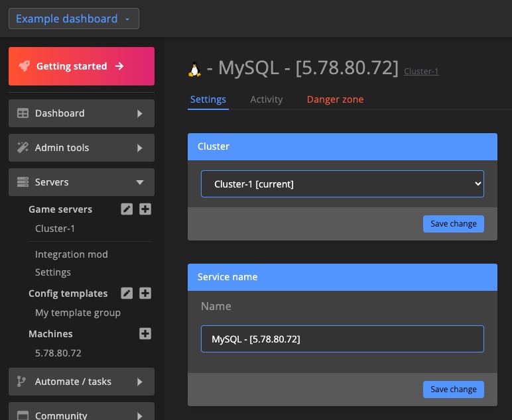The width and height of the screenshot is (512, 420).
Task: Click the Linux penguin icon in the title
Action: (195, 69)
